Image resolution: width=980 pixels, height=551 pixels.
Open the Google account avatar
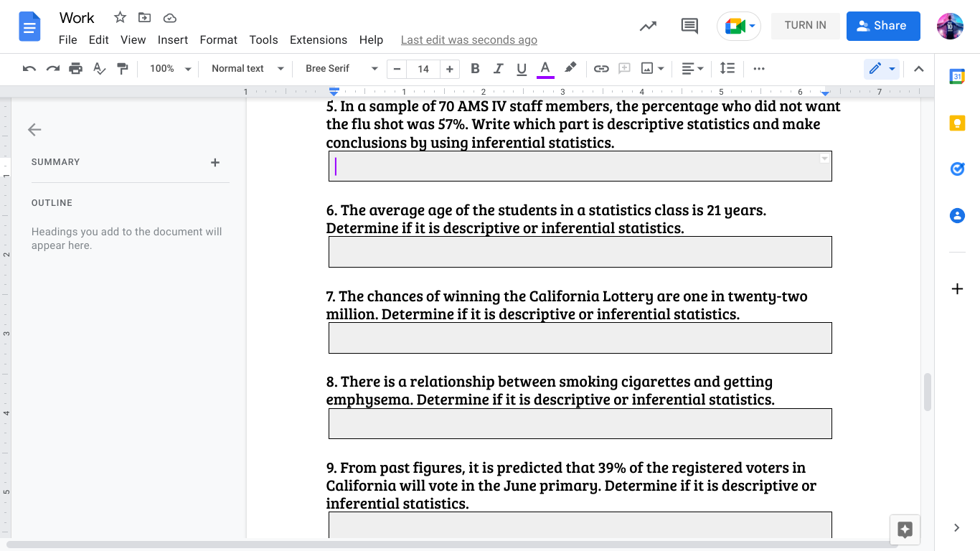coord(950,26)
